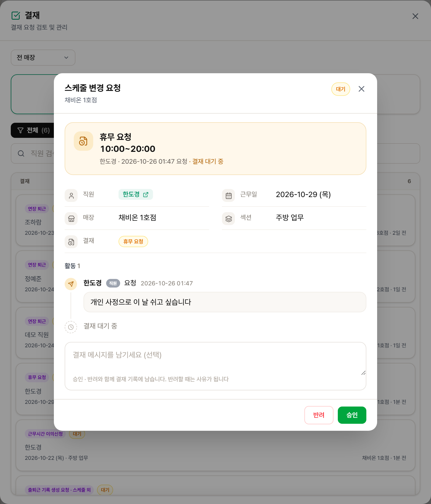
Task: Click the 10:00~20:00 time range text
Action: [x=128, y=149]
